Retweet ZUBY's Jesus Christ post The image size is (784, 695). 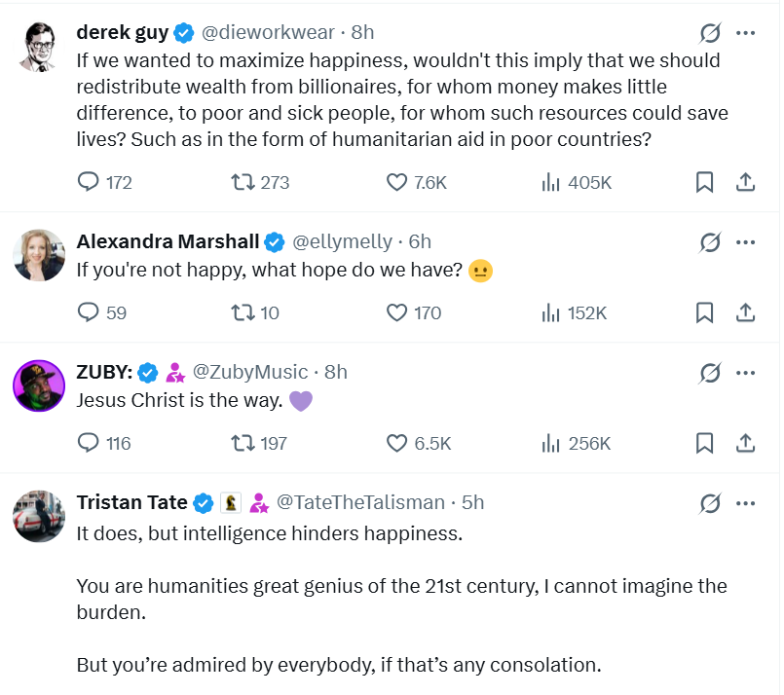[241, 443]
